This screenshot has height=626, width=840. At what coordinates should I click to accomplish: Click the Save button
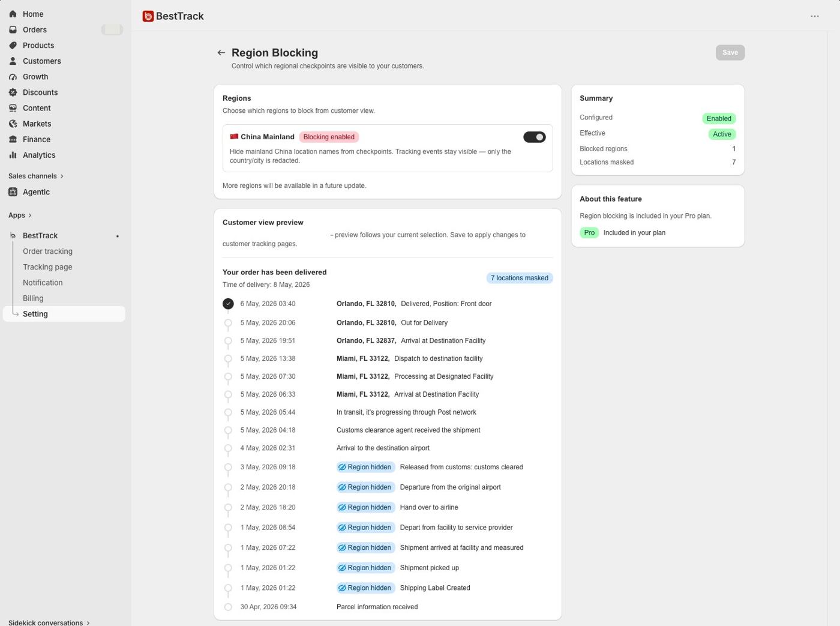pos(730,53)
